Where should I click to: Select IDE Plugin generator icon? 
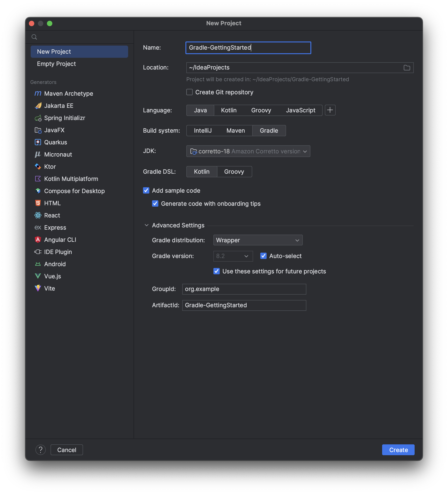(x=38, y=252)
